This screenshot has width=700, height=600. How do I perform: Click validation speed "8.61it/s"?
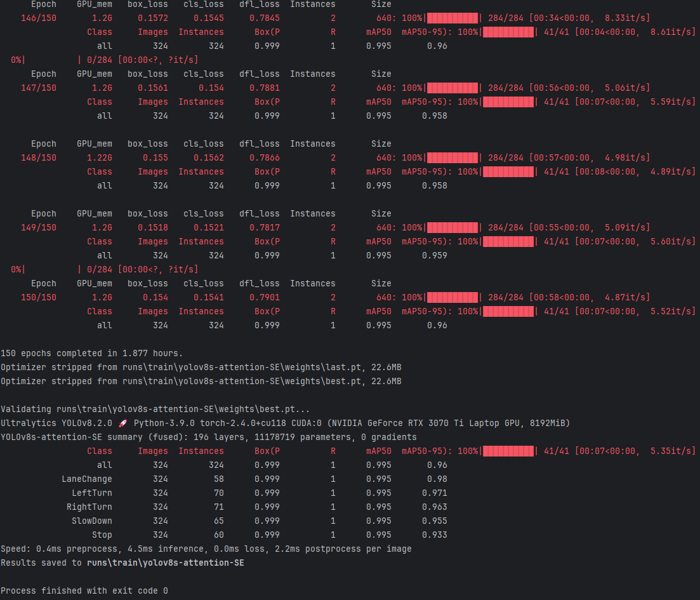670,32
